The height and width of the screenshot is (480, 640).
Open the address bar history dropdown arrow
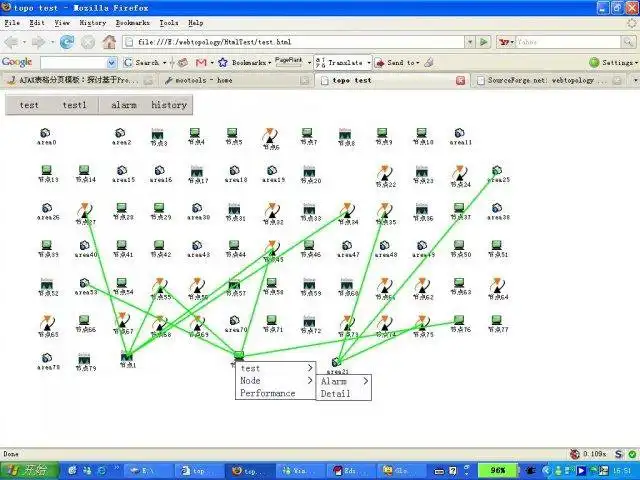coord(470,42)
